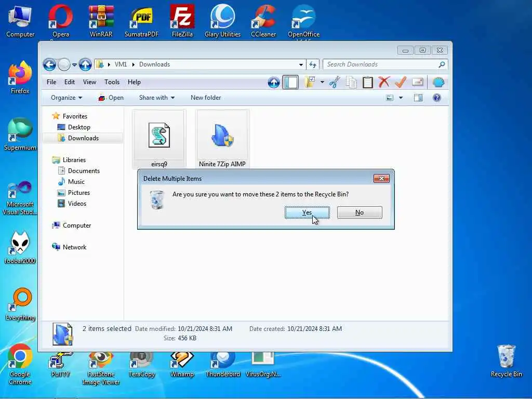The height and width of the screenshot is (399, 532).
Task: Click New folder button
Action: (206, 98)
